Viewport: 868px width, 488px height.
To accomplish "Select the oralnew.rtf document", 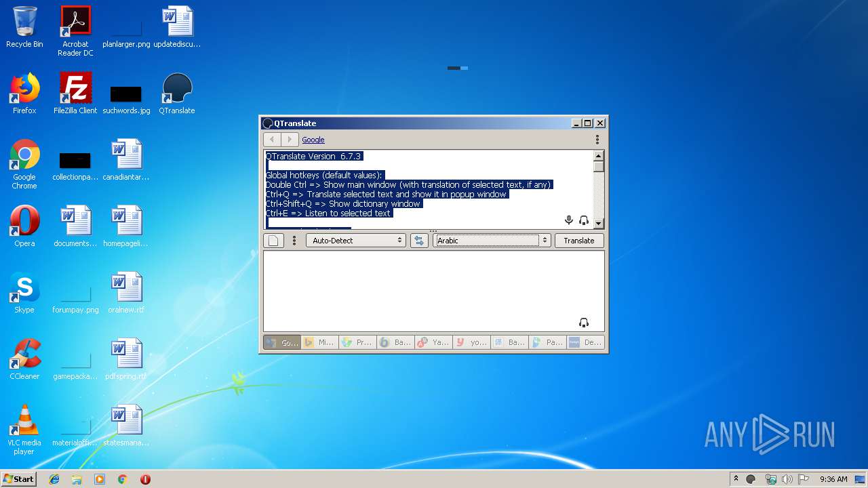I will [126, 293].
